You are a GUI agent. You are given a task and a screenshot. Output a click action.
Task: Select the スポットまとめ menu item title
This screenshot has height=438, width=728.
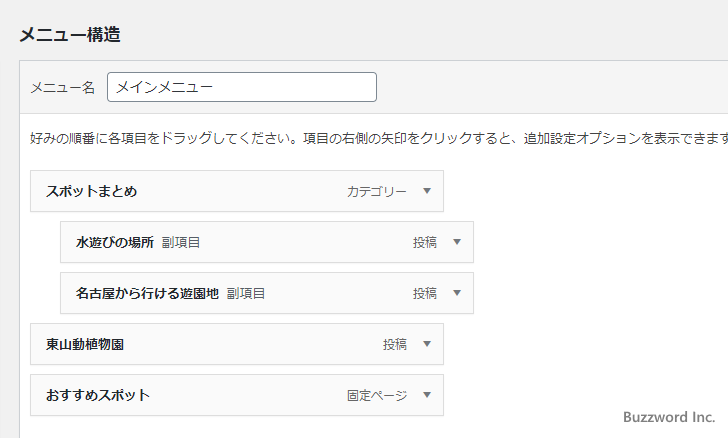91,191
